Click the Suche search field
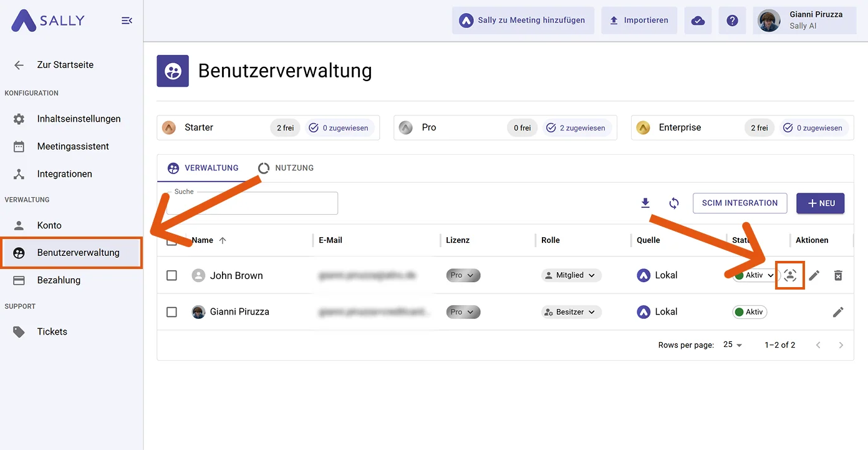Image resolution: width=868 pixels, height=450 pixels. point(252,203)
